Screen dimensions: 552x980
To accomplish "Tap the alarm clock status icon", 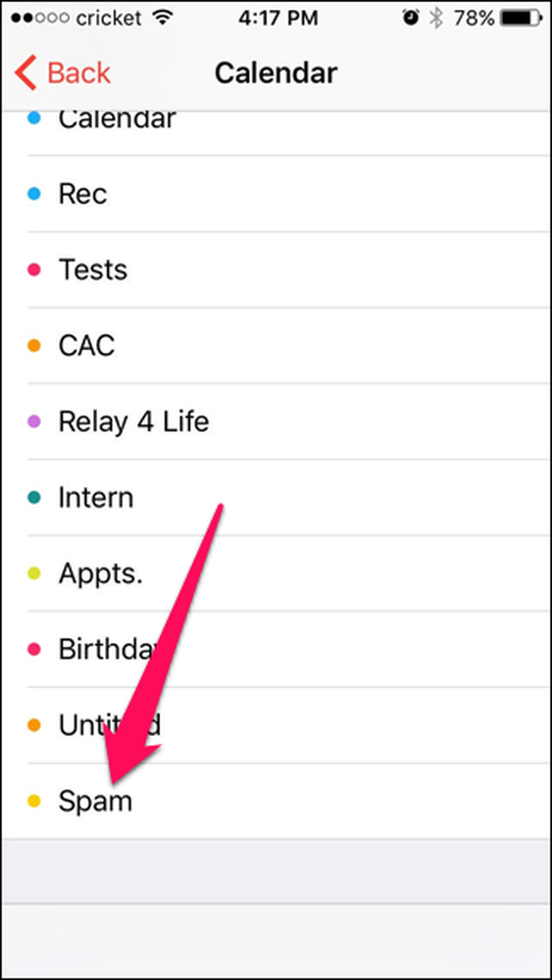I will [410, 19].
